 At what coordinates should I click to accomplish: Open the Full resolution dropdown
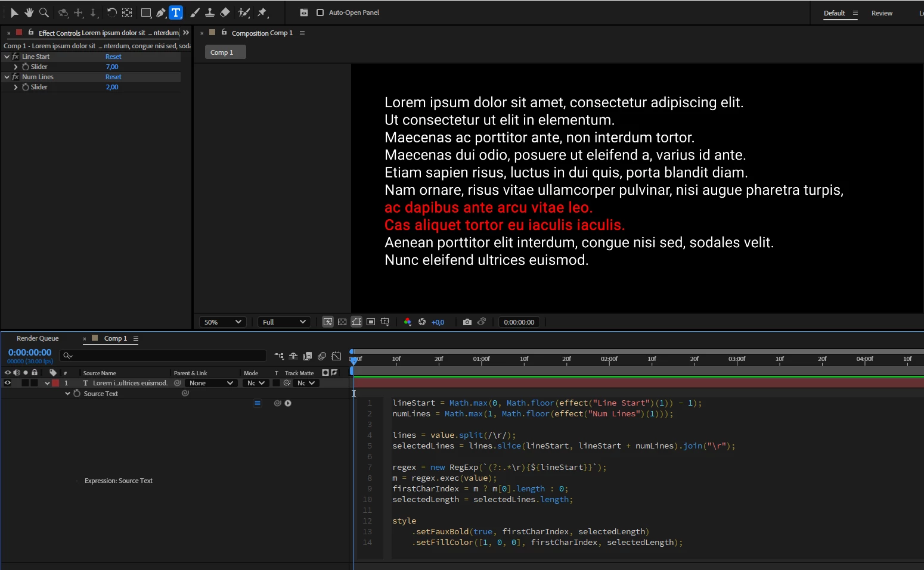[x=284, y=322]
